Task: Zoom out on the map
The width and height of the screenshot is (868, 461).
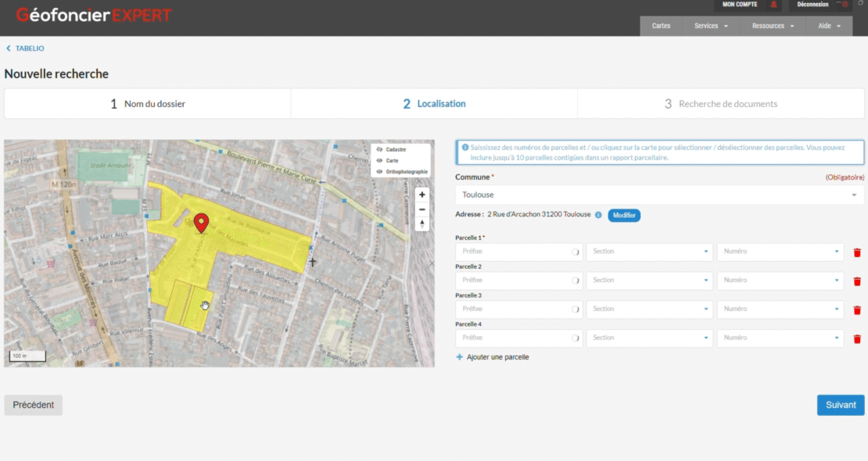Action: [x=422, y=209]
